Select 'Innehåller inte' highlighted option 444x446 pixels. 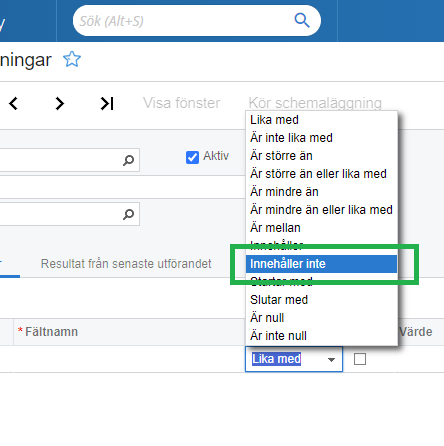(x=322, y=264)
